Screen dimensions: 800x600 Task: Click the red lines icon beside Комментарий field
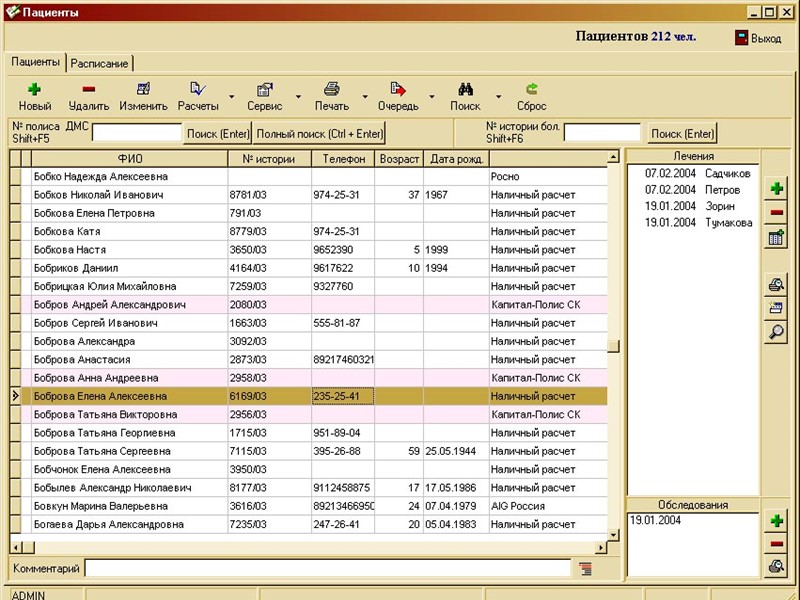585,568
